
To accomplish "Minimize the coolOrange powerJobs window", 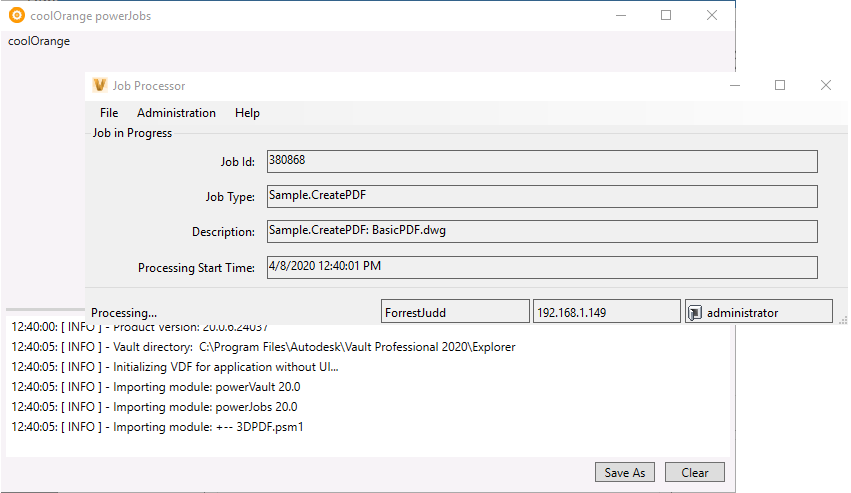I will pyautogui.click(x=620, y=15).
